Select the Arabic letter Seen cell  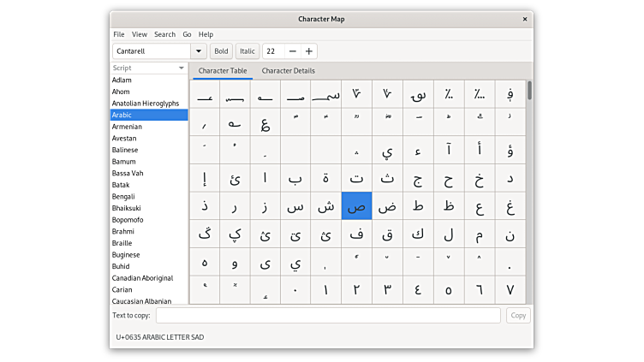point(295,205)
